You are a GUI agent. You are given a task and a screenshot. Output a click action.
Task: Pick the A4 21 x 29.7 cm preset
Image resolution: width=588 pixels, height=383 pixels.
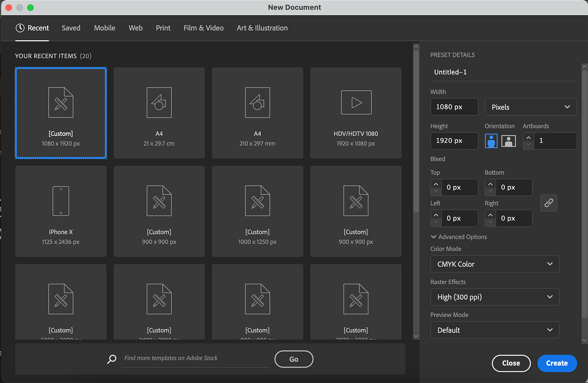pos(159,113)
